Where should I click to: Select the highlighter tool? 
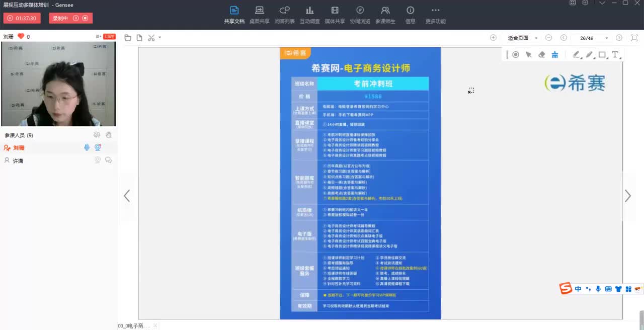pyautogui.click(x=590, y=55)
